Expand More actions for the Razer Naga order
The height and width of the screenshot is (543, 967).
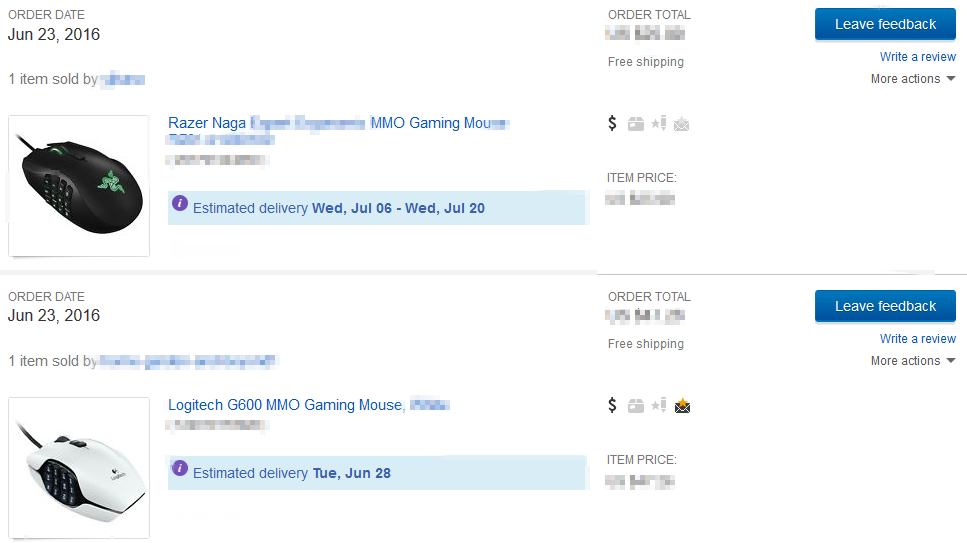[x=912, y=79]
